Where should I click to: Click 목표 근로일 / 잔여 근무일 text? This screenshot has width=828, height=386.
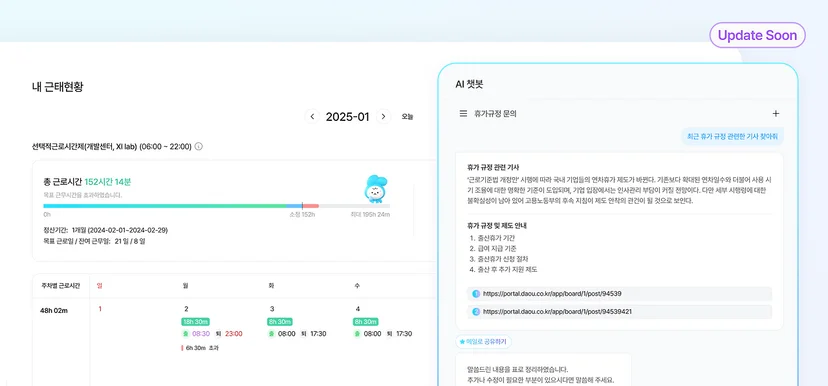[95, 241]
